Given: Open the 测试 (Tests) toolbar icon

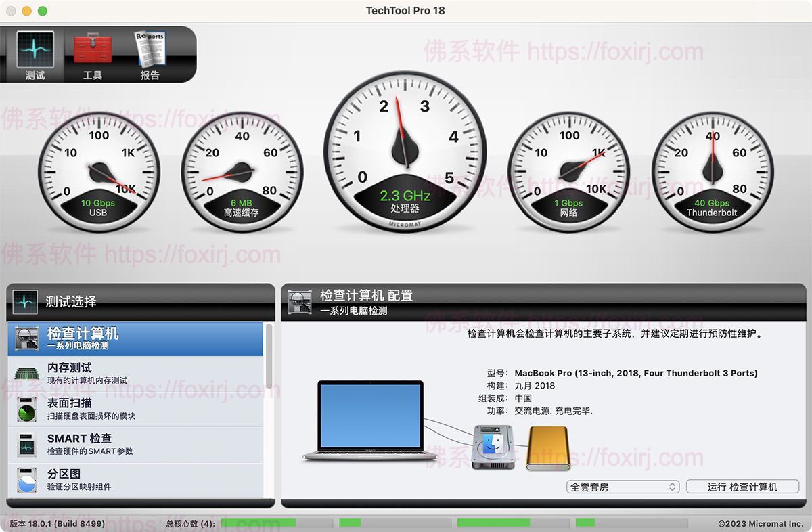Looking at the screenshot, I should (35, 54).
